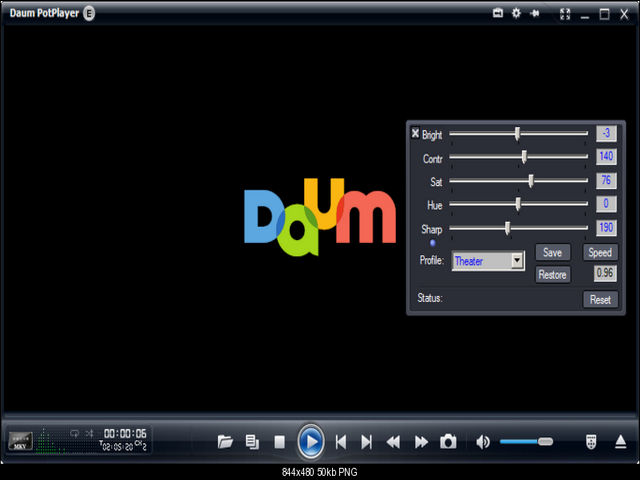The height and width of the screenshot is (480, 640).
Task: Click the Save button
Action: pos(552,253)
